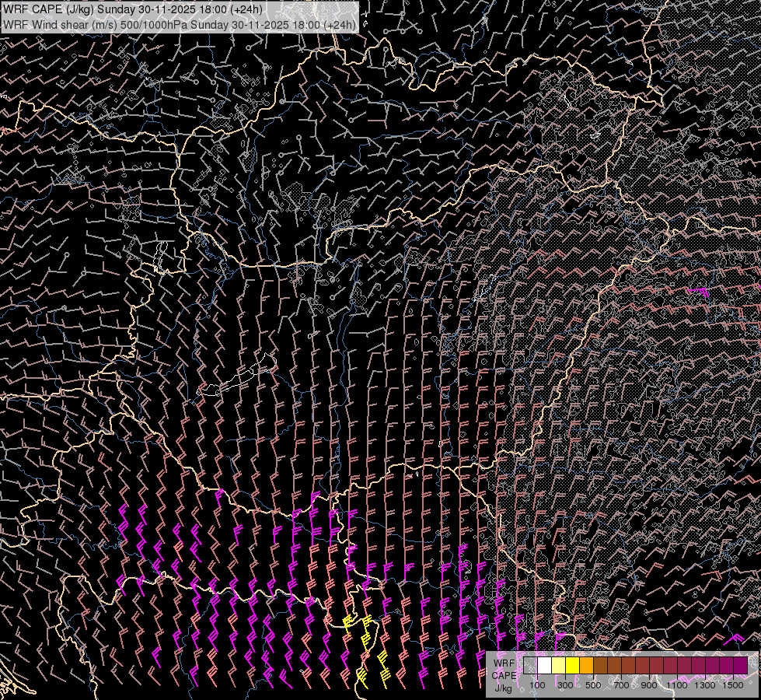Click the rightmost purple legend swatch
Viewport: 761px width, 700px height.
coord(740,665)
